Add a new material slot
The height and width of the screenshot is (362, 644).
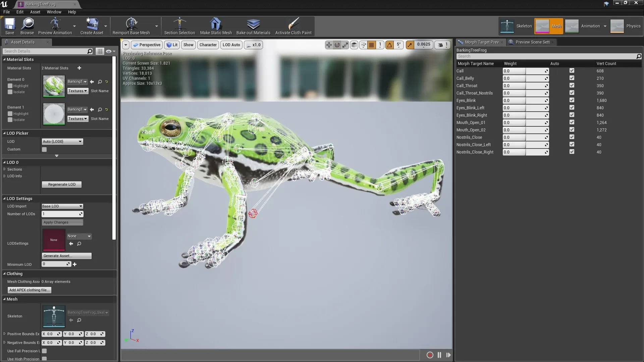click(x=79, y=68)
